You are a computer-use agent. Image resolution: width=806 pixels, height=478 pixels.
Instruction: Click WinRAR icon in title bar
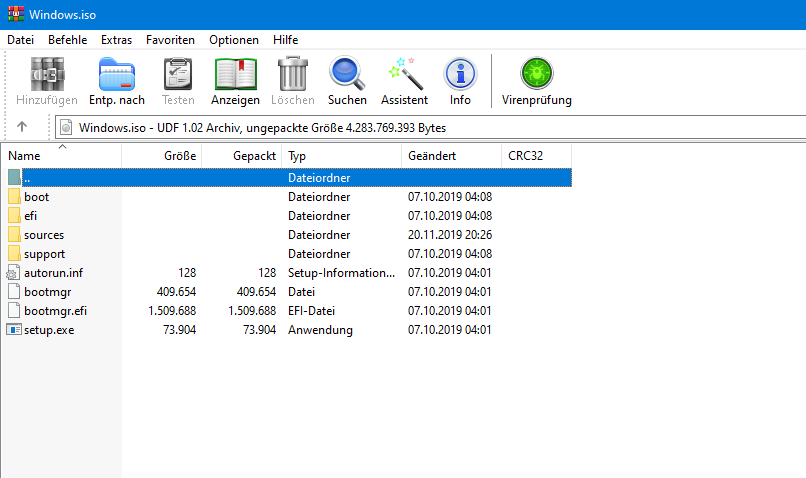click(15, 14)
